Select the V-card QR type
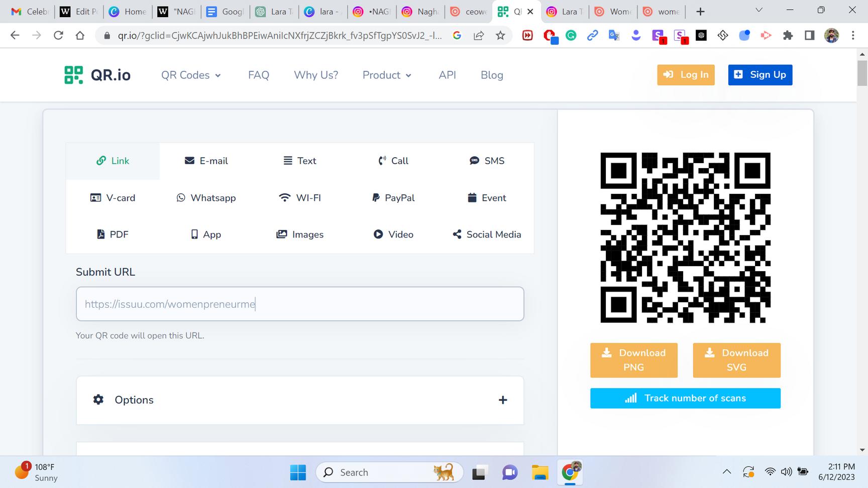Viewport: 868px width, 488px height. point(113,198)
